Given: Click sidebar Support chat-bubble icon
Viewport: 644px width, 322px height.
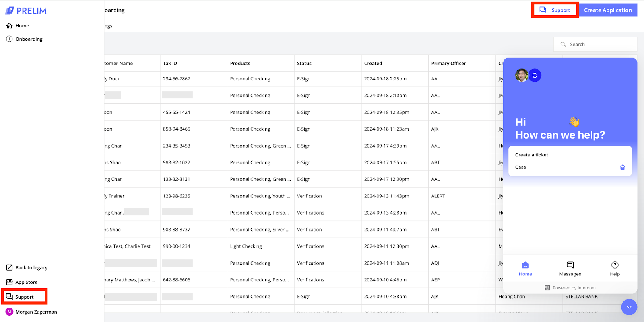Looking at the screenshot, I should pos(9,297).
